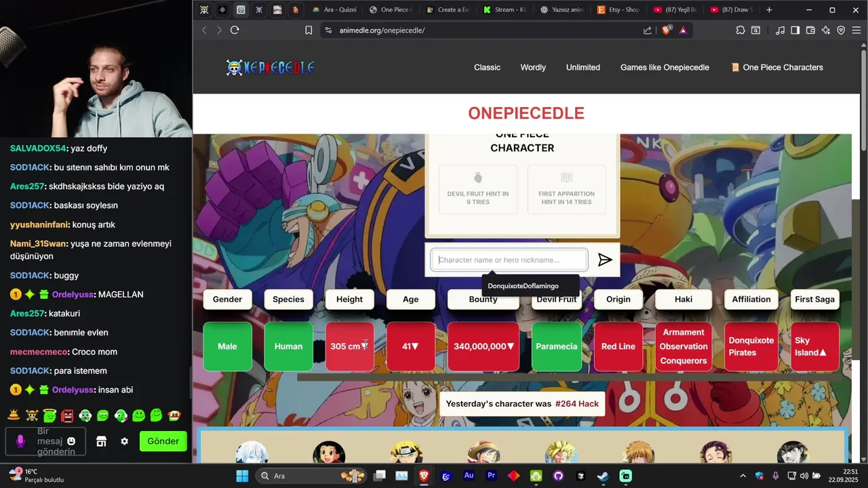The width and height of the screenshot is (868, 488).
Task: Open the browser extensions puzzle icon
Action: click(x=741, y=30)
